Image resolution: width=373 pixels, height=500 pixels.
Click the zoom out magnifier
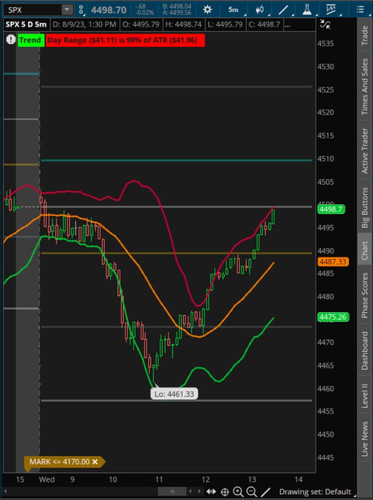click(252, 491)
